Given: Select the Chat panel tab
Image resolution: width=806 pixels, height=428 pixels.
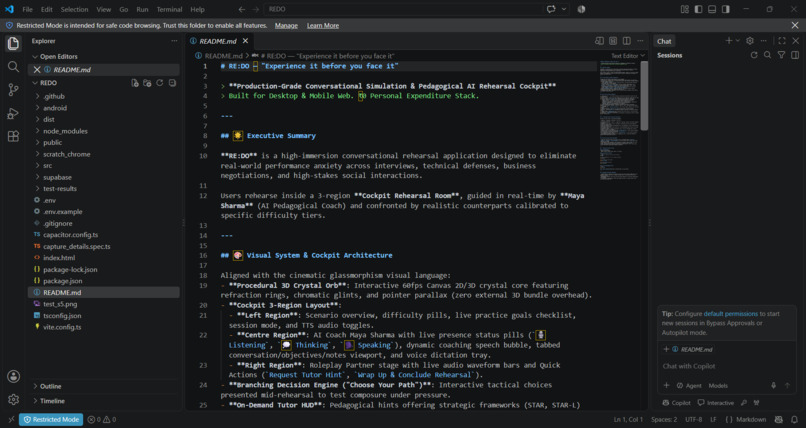Looking at the screenshot, I should [664, 41].
